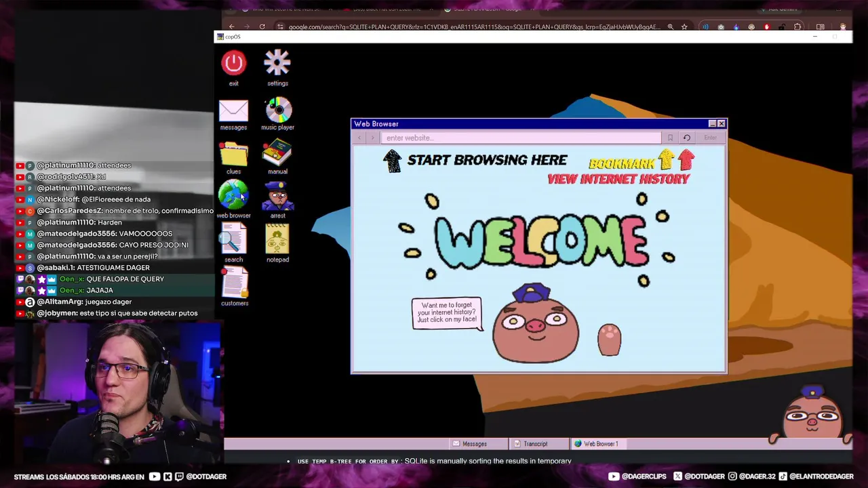Minimize the Web Browser window
The width and height of the screenshot is (868, 488).
(712, 124)
